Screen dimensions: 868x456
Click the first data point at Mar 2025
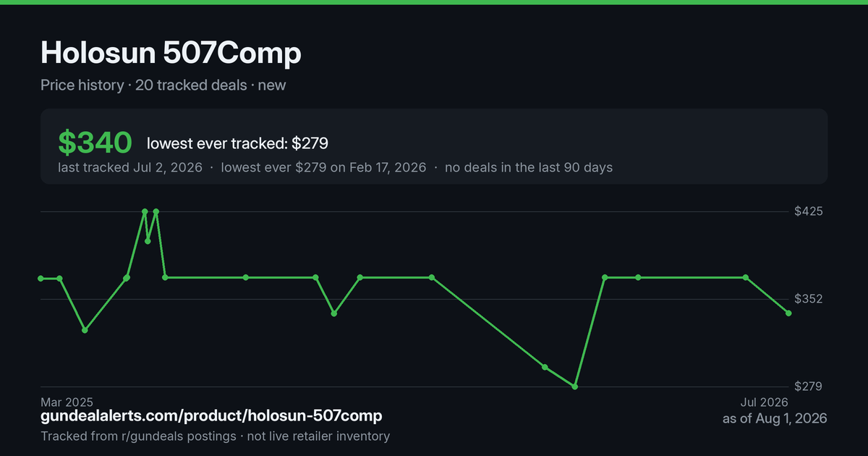41,278
